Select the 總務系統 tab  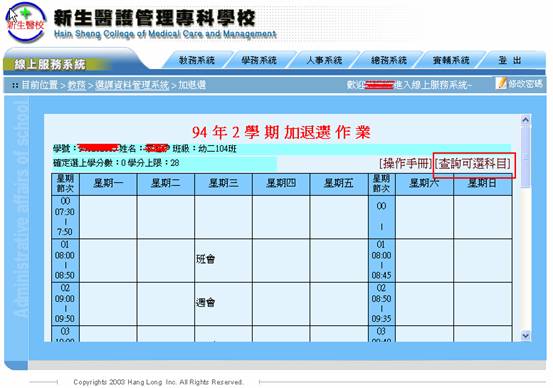pyautogui.click(x=389, y=60)
